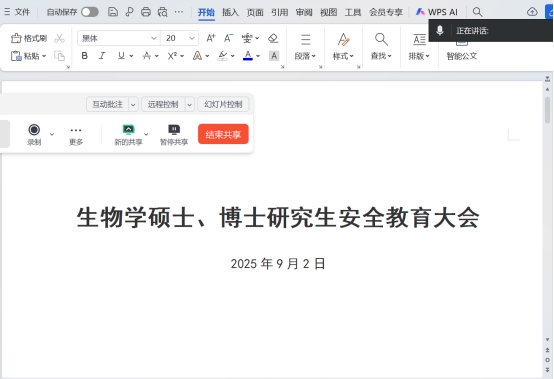The width and height of the screenshot is (554, 379).
Task: Start 录制 recording
Action: pos(34,135)
